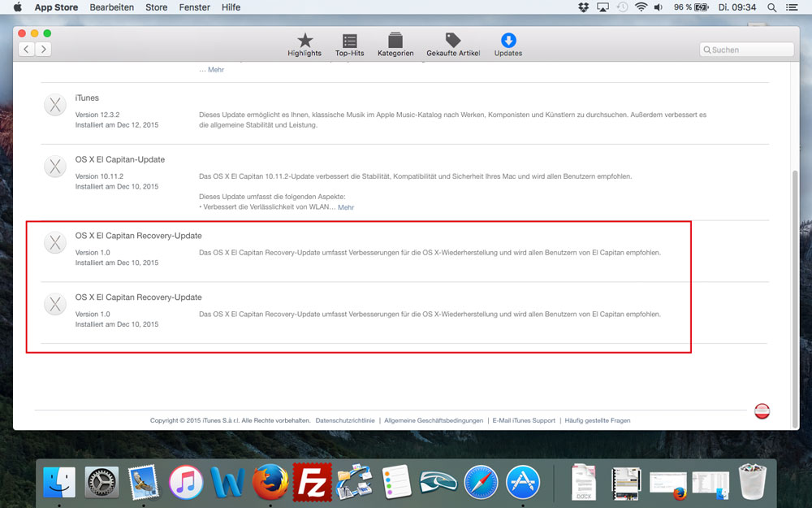Click the Wi-Fi status icon
This screenshot has height=508, width=812.
[641, 7]
